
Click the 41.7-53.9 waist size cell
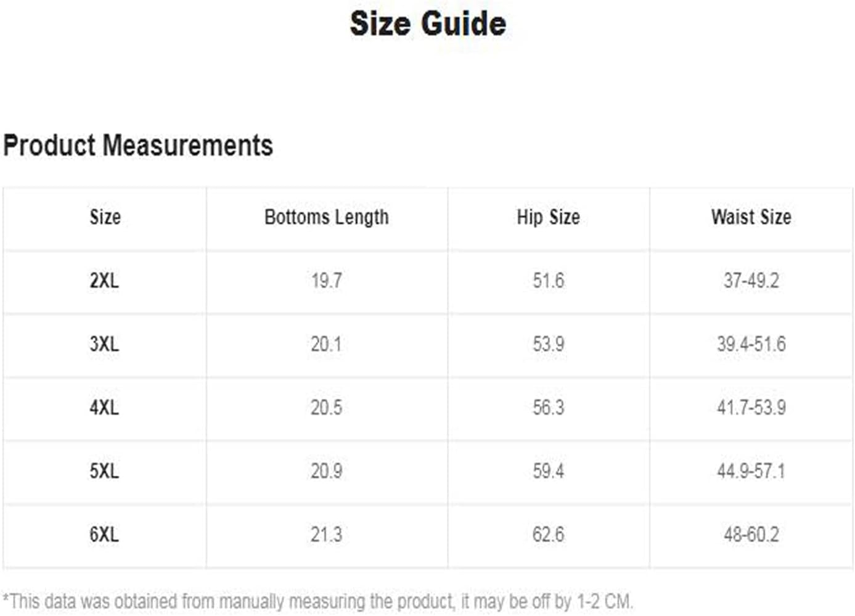[x=751, y=408]
